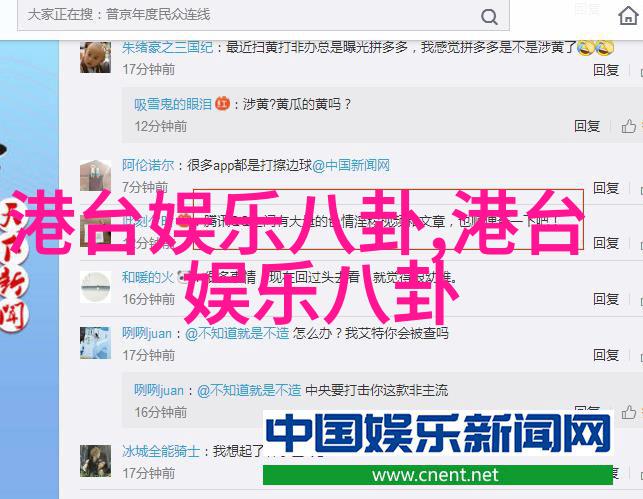Visit 朱绪豪之三国纪 user profile link
This screenshot has width=643, height=499.
pos(167,48)
